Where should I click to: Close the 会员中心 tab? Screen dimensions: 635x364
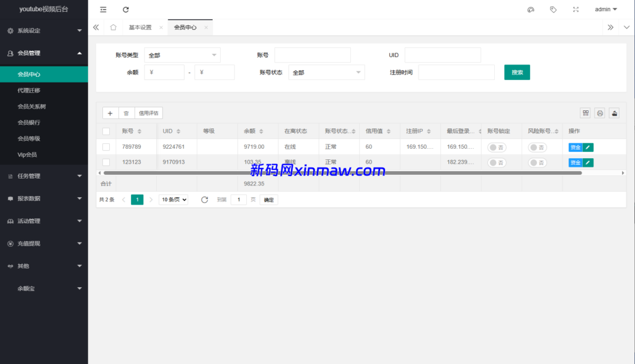click(x=206, y=27)
